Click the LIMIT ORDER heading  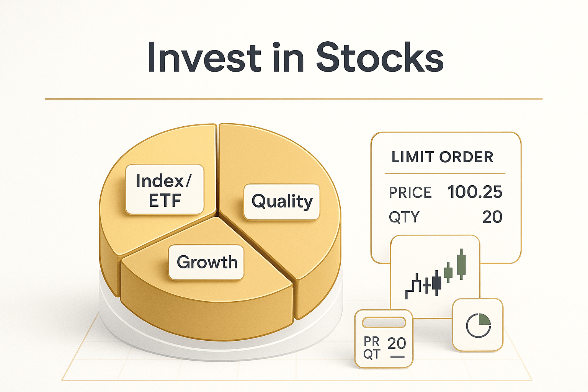pos(442,157)
